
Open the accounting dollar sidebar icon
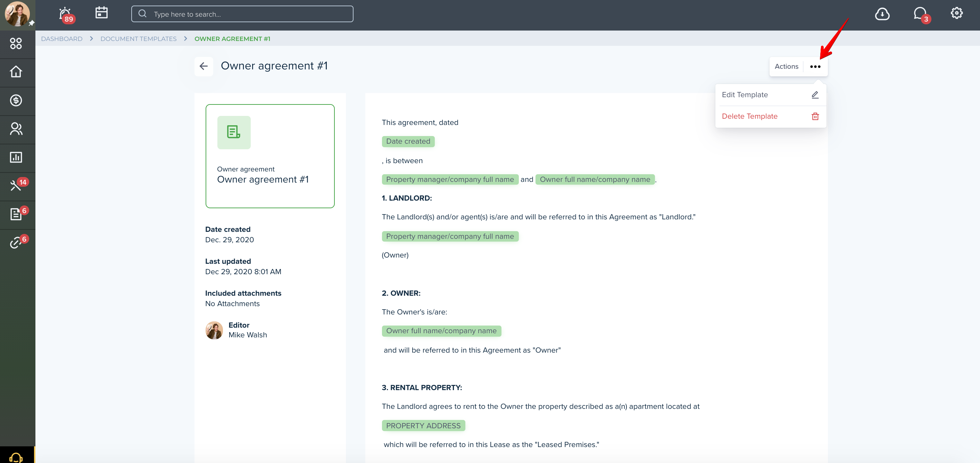coord(16,100)
